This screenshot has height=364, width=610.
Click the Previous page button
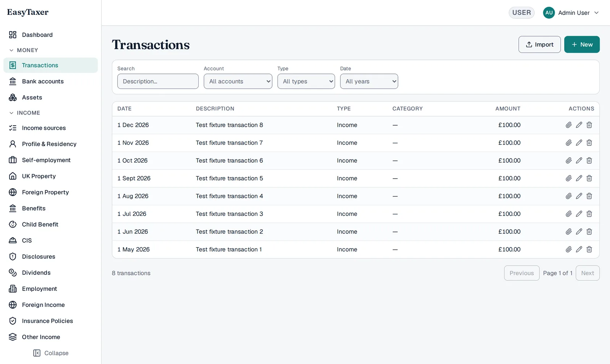tap(522, 273)
